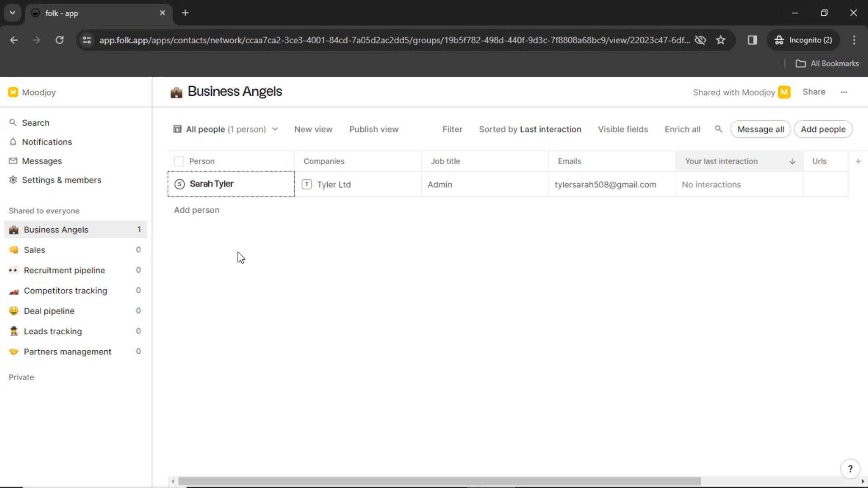This screenshot has width=868, height=488.
Task: Click the Moodjoy workspace icon
Action: [13, 92]
